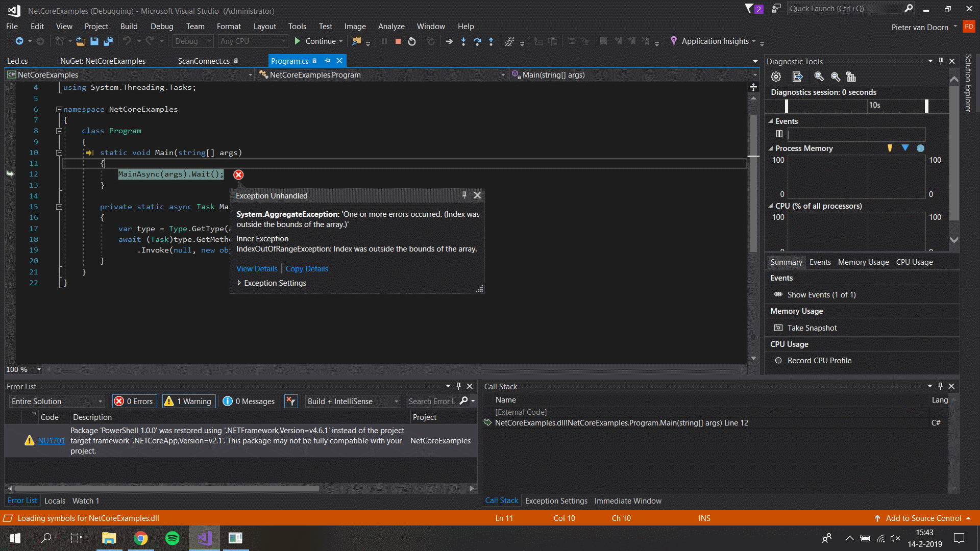Open the Debug configuration dropdown
Viewport: 980px width, 551px height.
(x=193, y=41)
